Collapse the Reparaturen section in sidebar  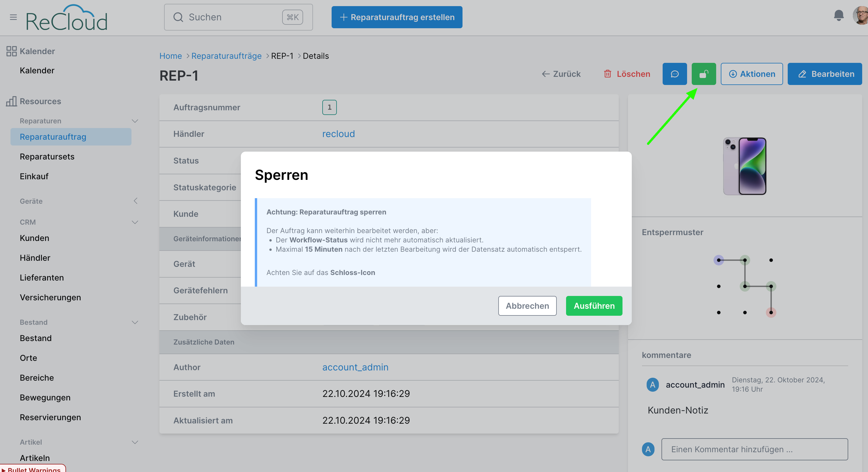tap(135, 121)
